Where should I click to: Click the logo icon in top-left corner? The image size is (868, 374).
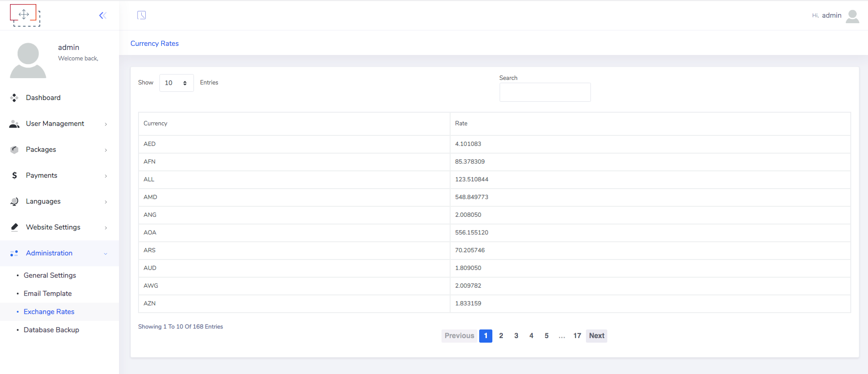[x=25, y=15]
